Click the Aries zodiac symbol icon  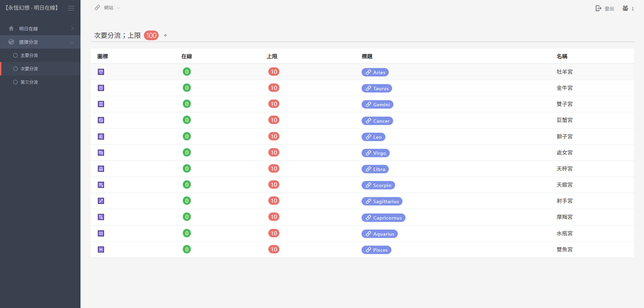(x=101, y=72)
